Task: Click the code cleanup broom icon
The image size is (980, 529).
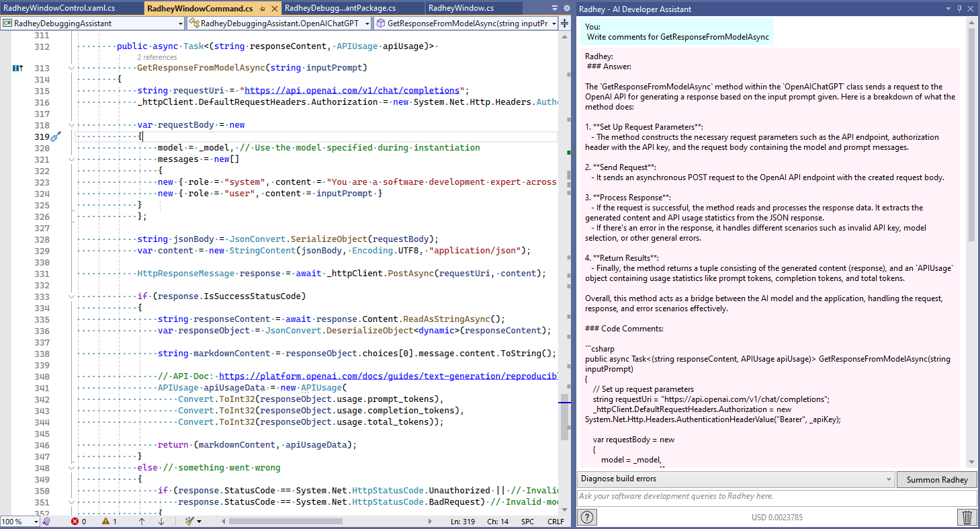Action: coord(189,522)
